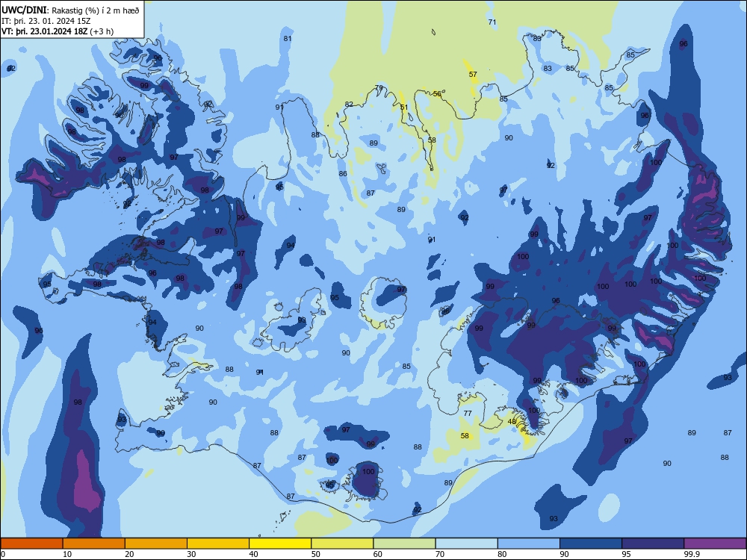This screenshot has width=747, height=560.
Task: Click the 'IT: þri. 23. 01. 2024 15Z' line
Action: click(46, 21)
